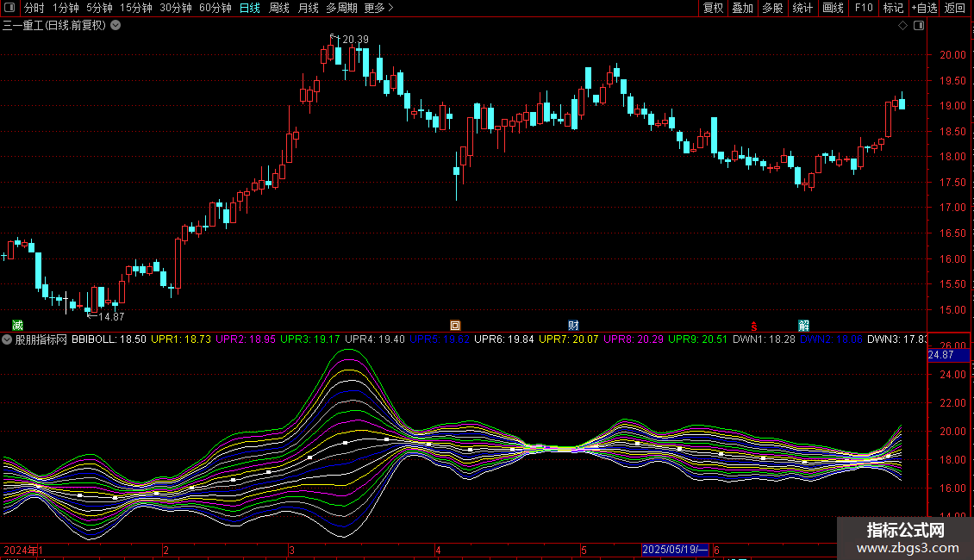Select the 日线 daily tab

click(250, 8)
